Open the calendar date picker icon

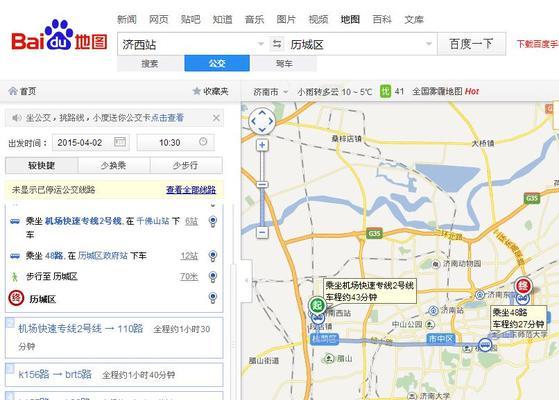click(120, 142)
